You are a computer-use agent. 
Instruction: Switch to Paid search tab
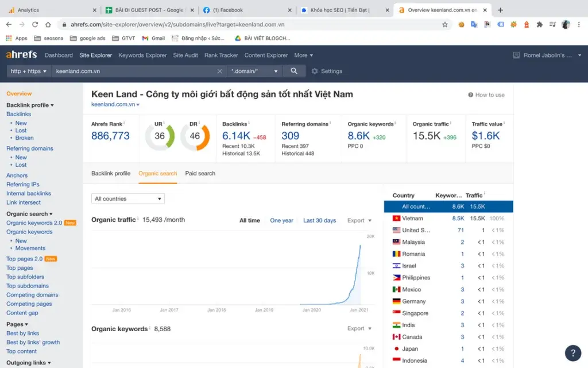pyautogui.click(x=200, y=174)
